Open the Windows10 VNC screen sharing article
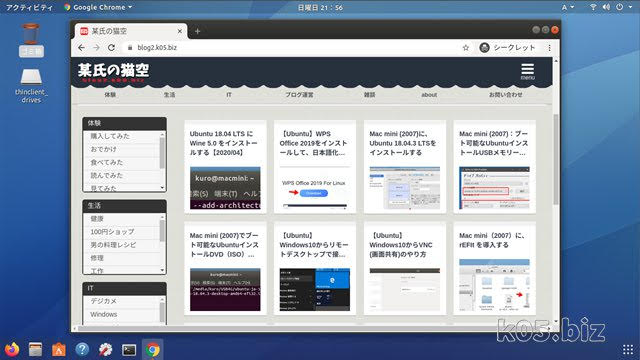This screenshot has width=640, height=360. 404,268
